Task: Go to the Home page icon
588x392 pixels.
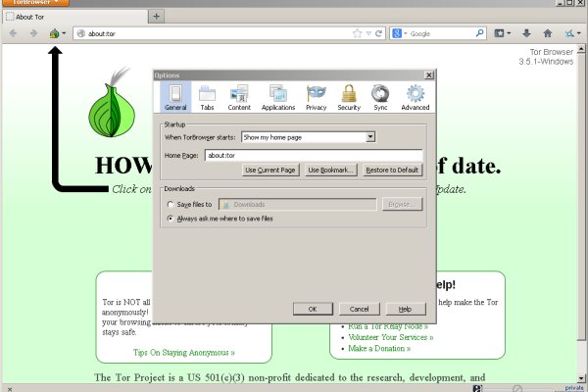Action: (x=550, y=33)
